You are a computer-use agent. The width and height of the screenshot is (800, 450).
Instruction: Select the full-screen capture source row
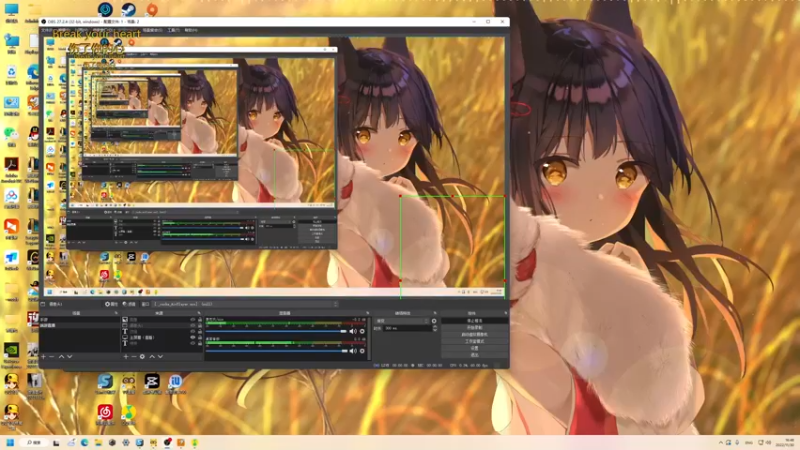[x=160, y=337]
